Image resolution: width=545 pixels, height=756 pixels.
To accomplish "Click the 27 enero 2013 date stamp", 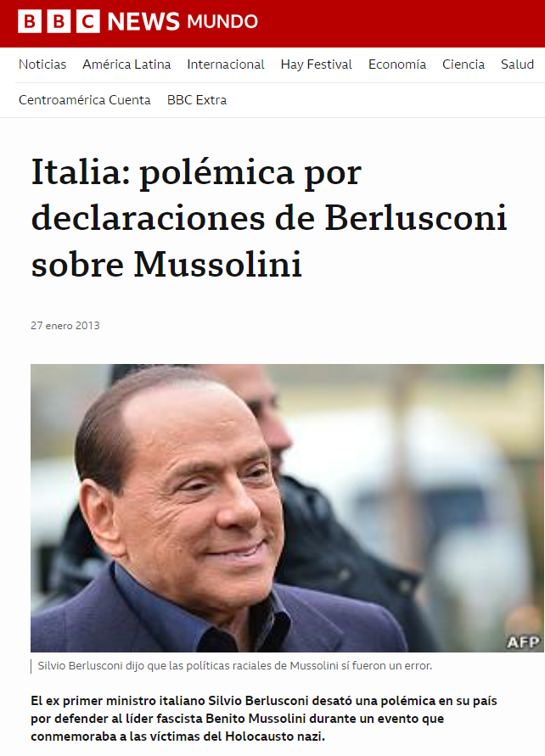I will point(65,326).
